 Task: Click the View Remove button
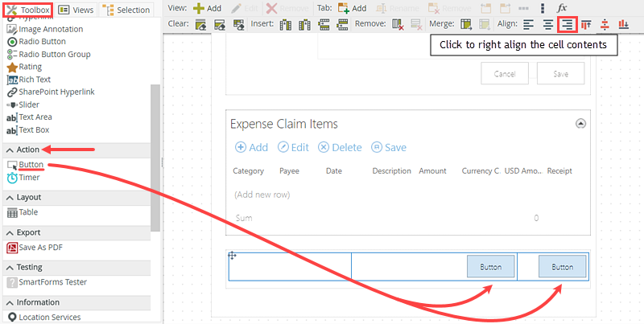(x=287, y=8)
